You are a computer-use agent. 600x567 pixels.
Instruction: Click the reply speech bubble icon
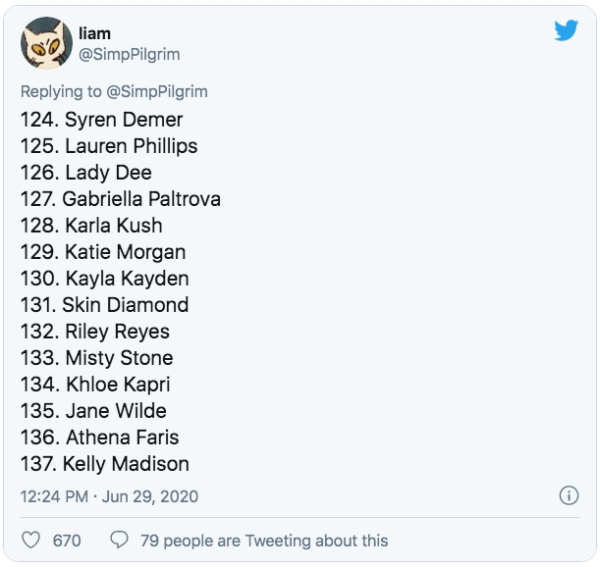119,540
